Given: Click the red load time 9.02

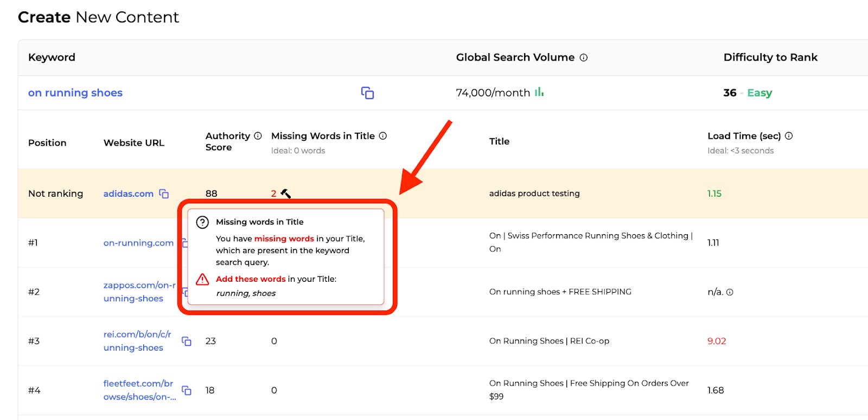Looking at the screenshot, I should click(x=717, y=341).
